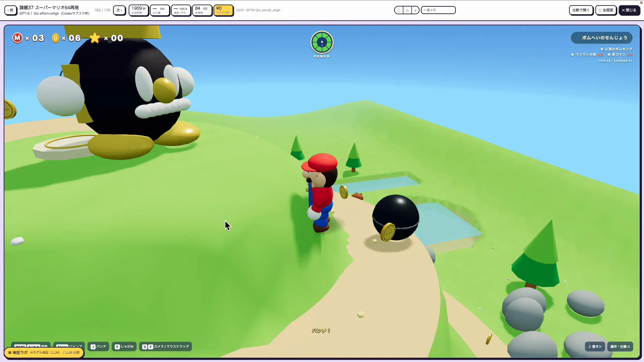
Task: Select the ワンワンの杭 mission entry
Action: coord(587,54)
